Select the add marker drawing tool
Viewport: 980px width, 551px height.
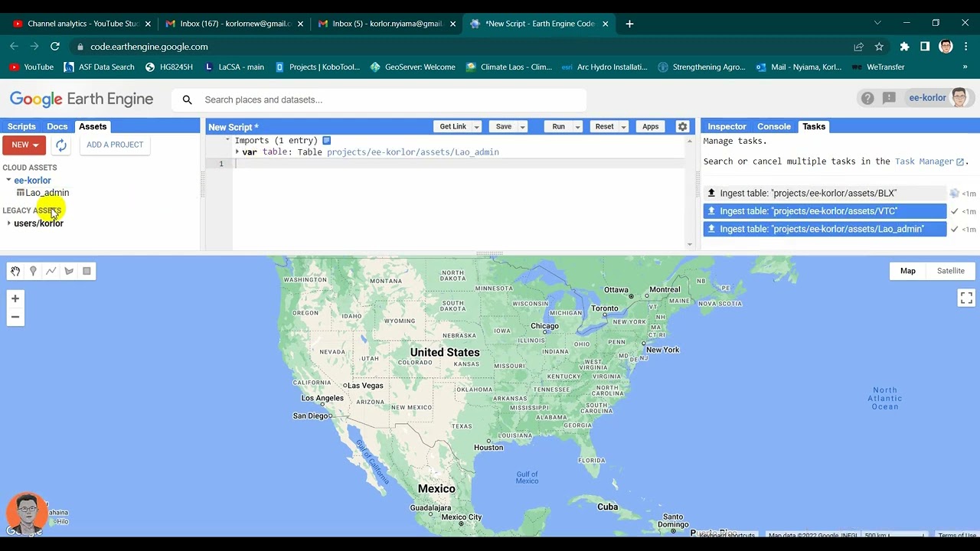[33, 271]
